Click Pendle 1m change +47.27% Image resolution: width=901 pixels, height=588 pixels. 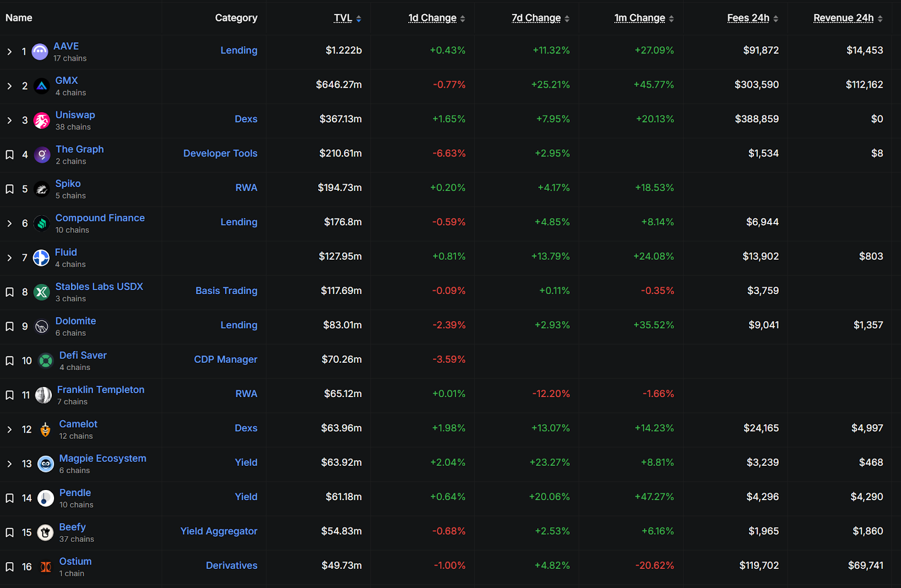(x=654, y=497)
